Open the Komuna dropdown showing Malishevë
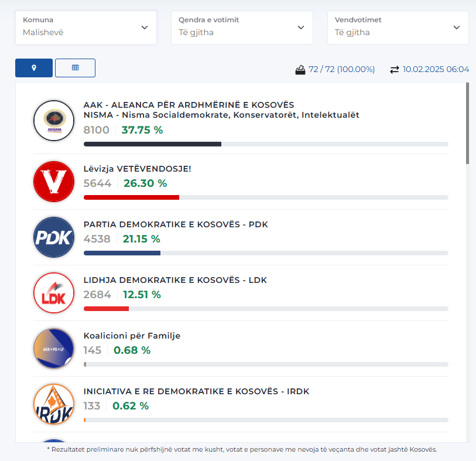 point(86,28)
